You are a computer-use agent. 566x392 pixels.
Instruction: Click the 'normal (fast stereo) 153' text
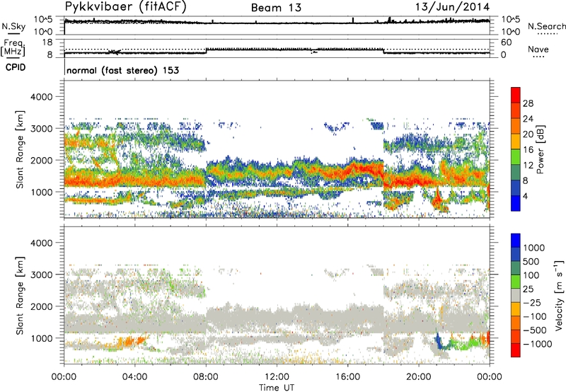pyautogui.click(x=122, y=71)
